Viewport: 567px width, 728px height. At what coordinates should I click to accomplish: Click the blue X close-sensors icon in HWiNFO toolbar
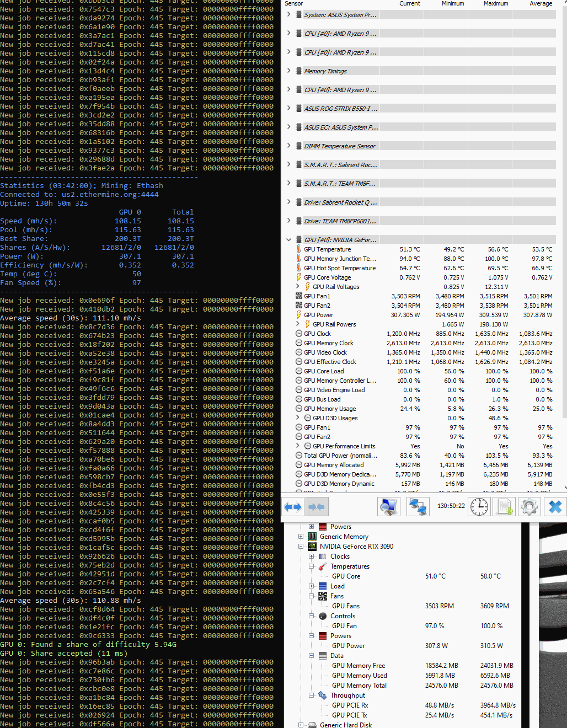(x=555, y=507)
